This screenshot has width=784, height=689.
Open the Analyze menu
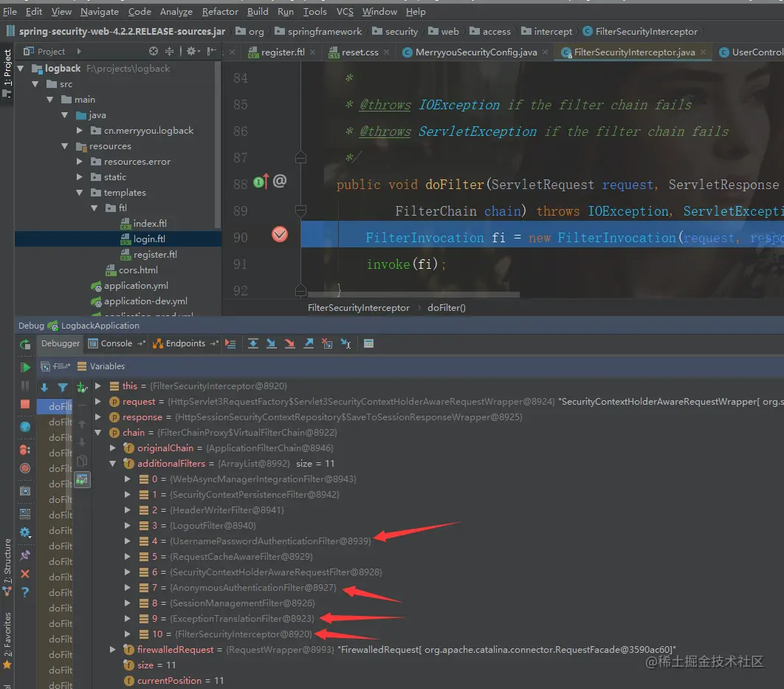(x=176, y=12)
